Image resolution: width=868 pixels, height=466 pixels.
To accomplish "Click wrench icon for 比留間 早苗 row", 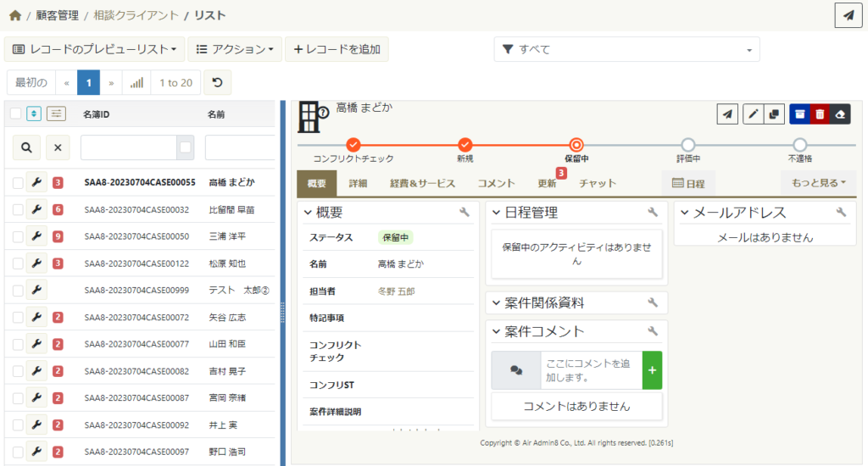I will point(36,209).
